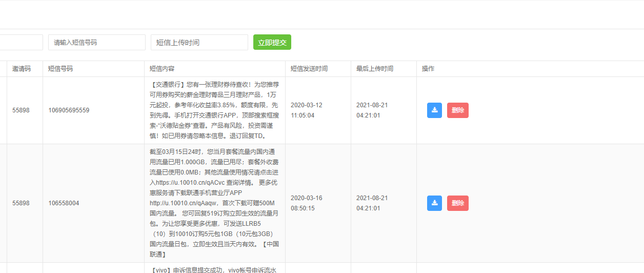Click the 短信发送时间 column header
The width and height of the screenshot is (644, 273).
point(309,69)
